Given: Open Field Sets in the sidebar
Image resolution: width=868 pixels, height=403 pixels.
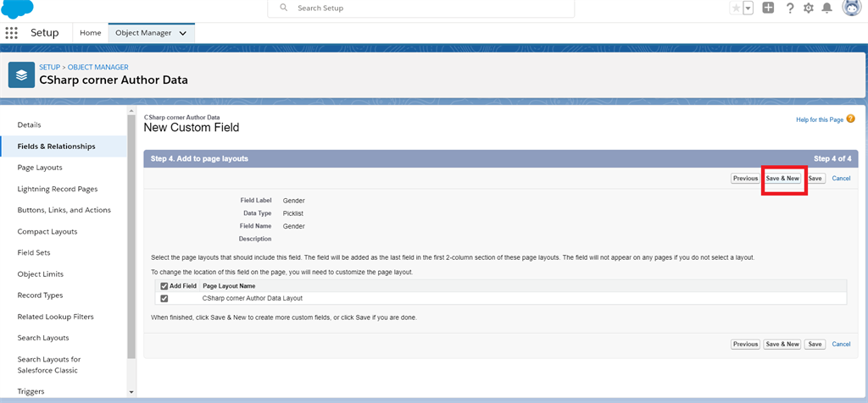Looking at the screenshot, I should 34,252.
